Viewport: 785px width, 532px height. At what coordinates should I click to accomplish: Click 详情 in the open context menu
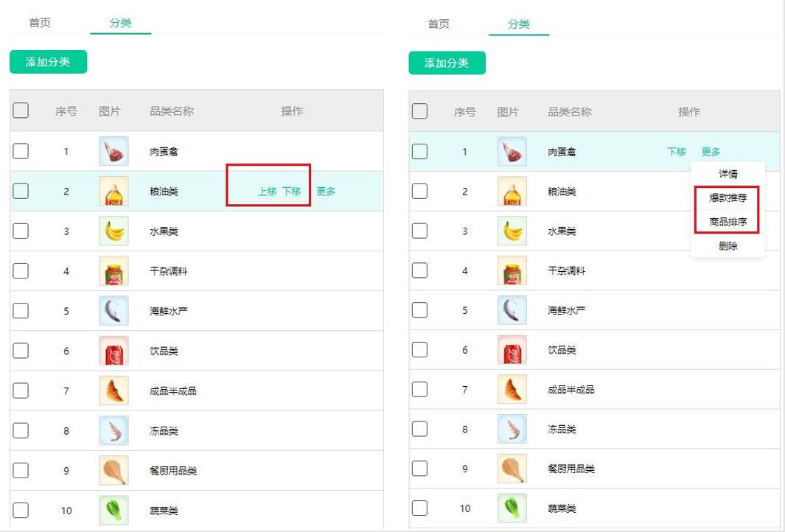tap(728, 173)
